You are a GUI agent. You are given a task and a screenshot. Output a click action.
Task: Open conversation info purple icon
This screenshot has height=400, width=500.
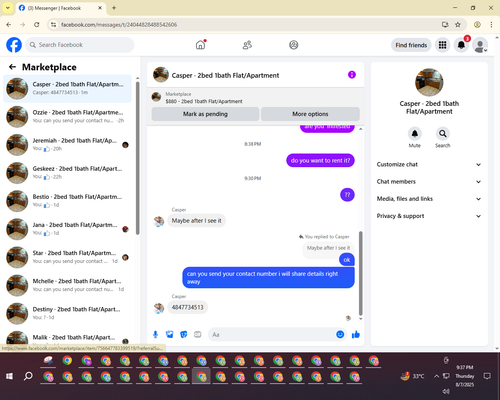tap(352, 75)
